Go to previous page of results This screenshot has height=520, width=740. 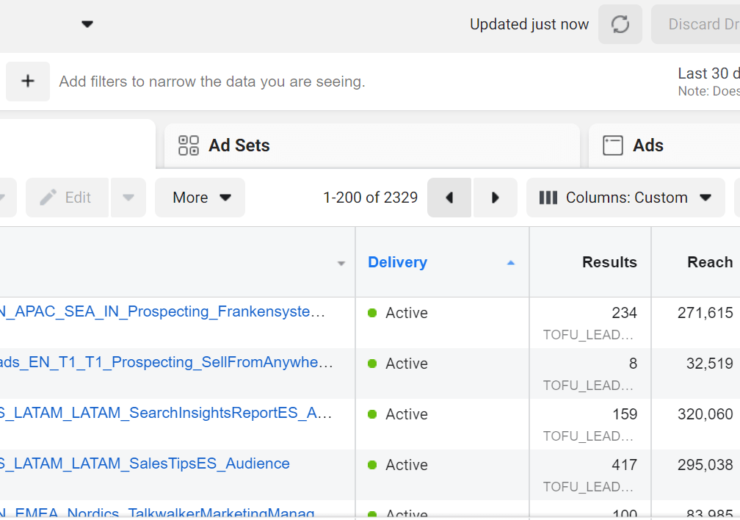pos(449,198)
